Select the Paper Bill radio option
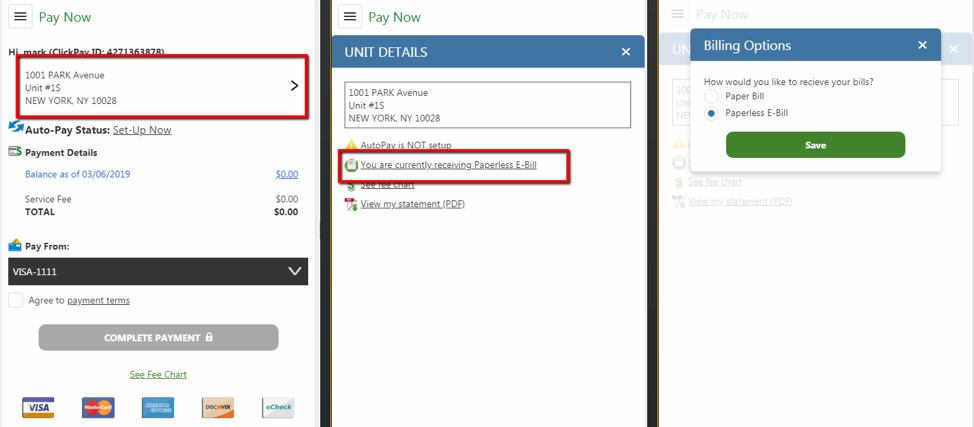 pos(711,96)
